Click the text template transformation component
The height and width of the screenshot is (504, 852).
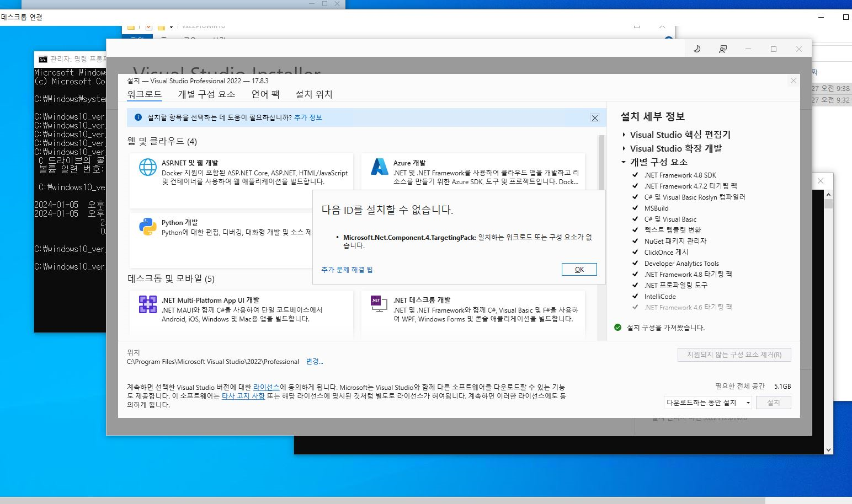tap(673, 230)
